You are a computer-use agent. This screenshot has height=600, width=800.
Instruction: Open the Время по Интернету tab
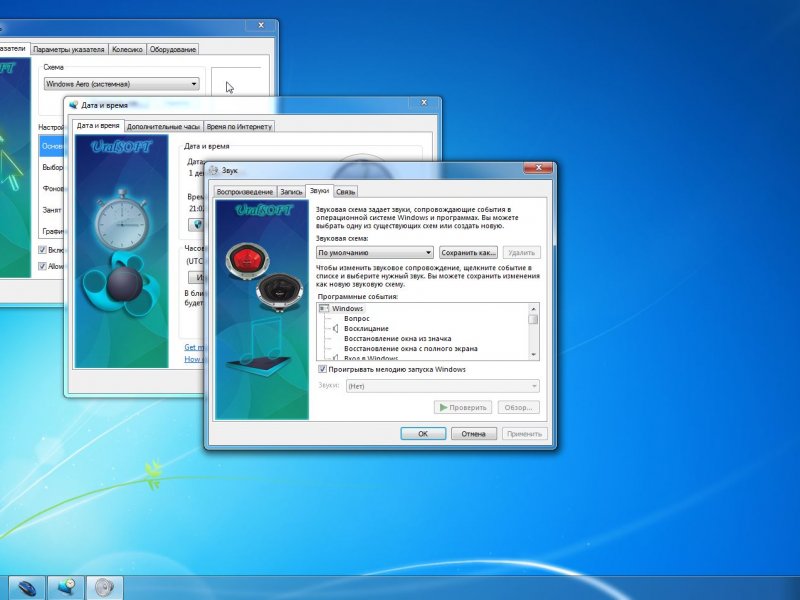pos(239,126)
